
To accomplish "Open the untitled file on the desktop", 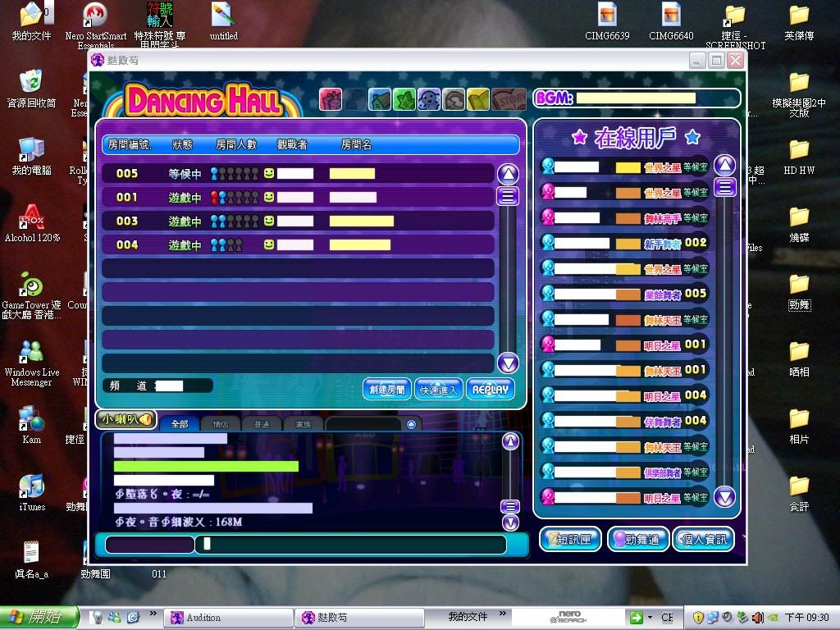I will click(223, 21).
